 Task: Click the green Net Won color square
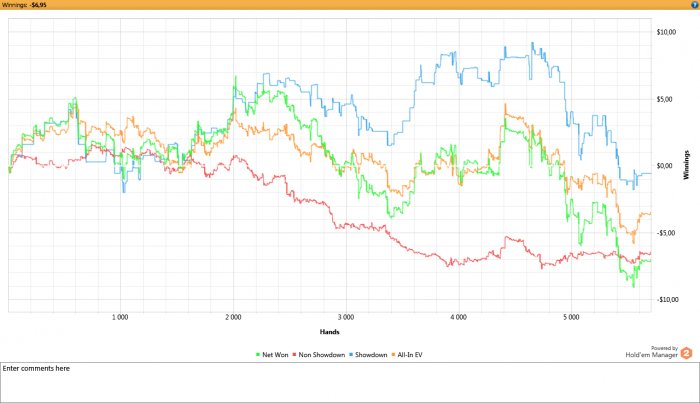click(x=258, y=355)
